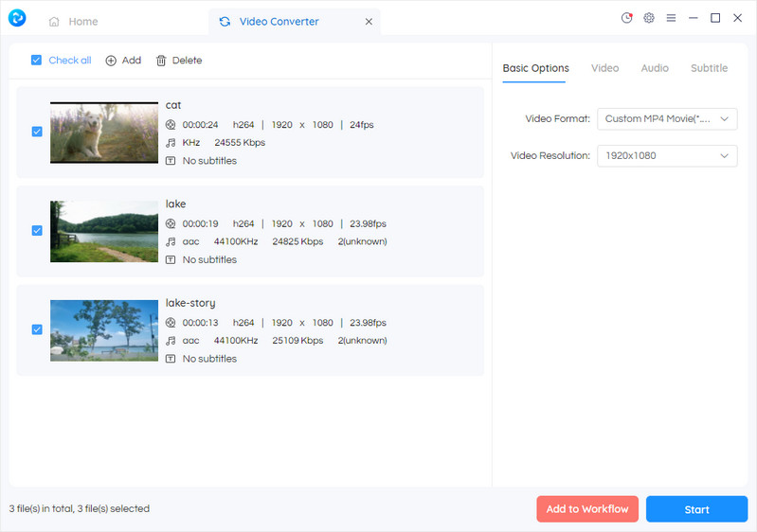Viewport: 757px width, 532px height.
Task: Close the Video Converter tab
Action: point(369,22)
